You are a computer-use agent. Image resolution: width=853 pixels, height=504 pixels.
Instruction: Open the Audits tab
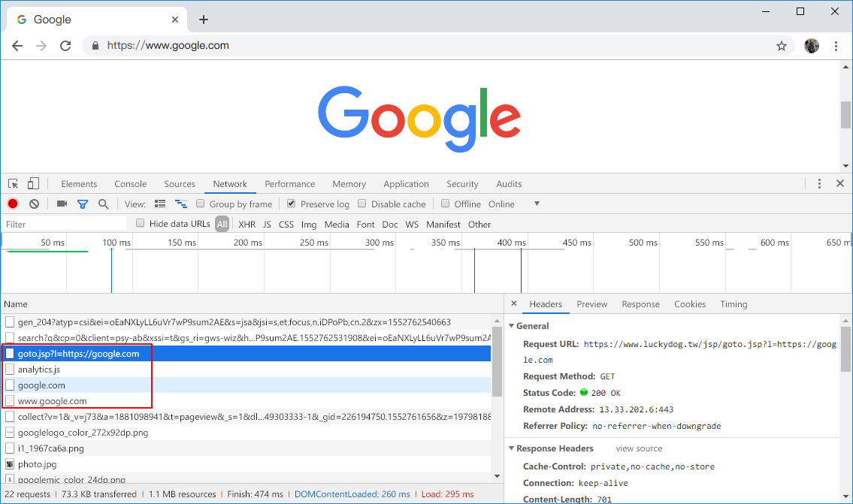pos(510,184)
